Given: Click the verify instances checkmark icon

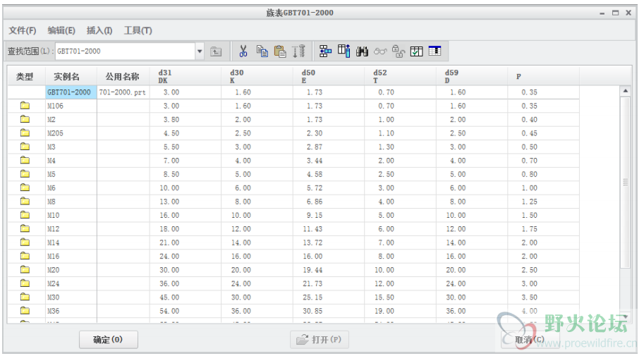Looking at the screenshot, I should pyautogui.click(x=416, y=51).
